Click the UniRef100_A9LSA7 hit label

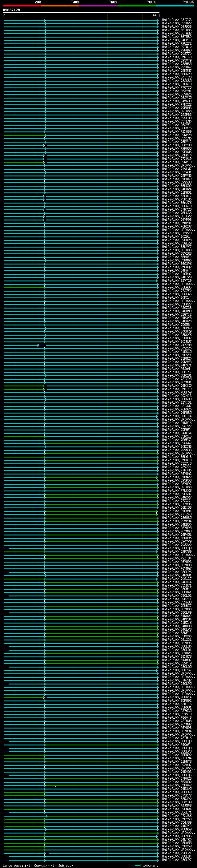pyautogui.click(x=177, y=494)
